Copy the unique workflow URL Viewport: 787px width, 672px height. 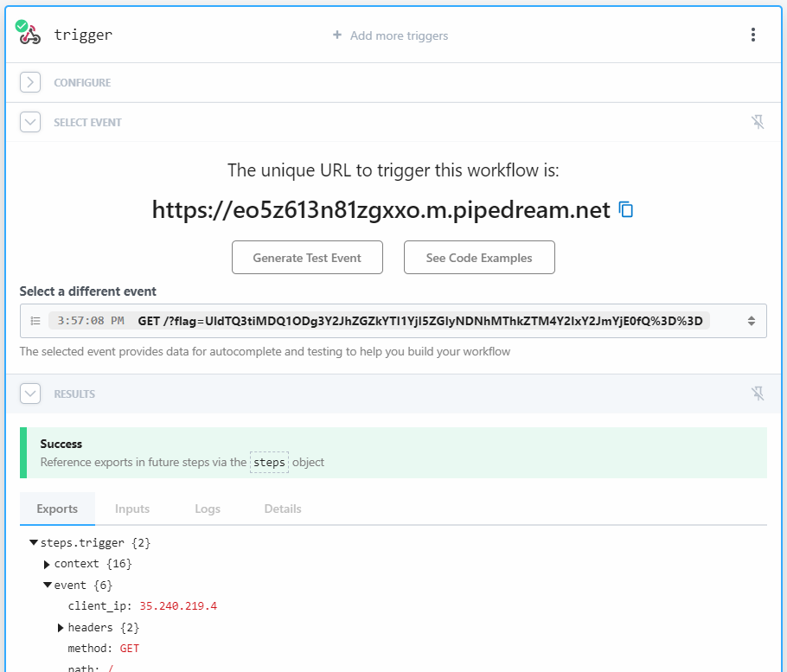coord(626,210)
